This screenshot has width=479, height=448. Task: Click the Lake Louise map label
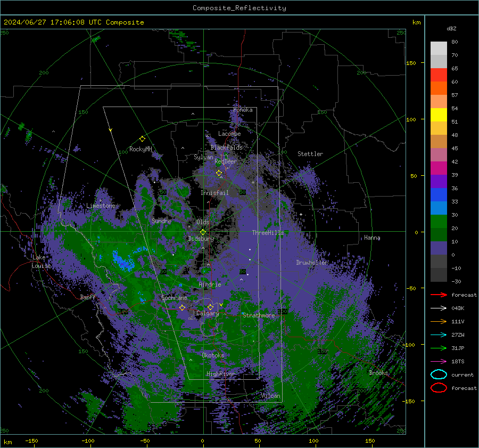[x=41, y=262]
